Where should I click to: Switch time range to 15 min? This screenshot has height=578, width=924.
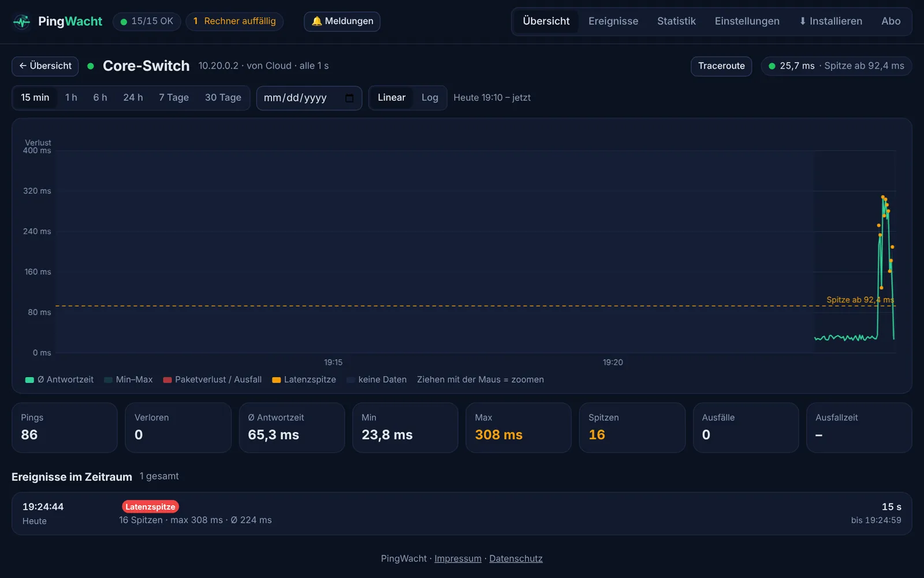(35, 98)
